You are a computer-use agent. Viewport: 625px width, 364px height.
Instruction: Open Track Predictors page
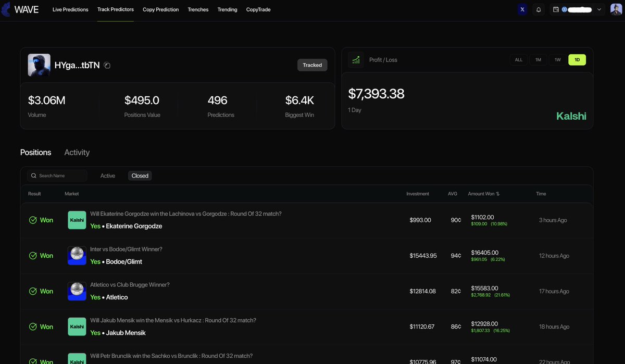pos(116,9)
